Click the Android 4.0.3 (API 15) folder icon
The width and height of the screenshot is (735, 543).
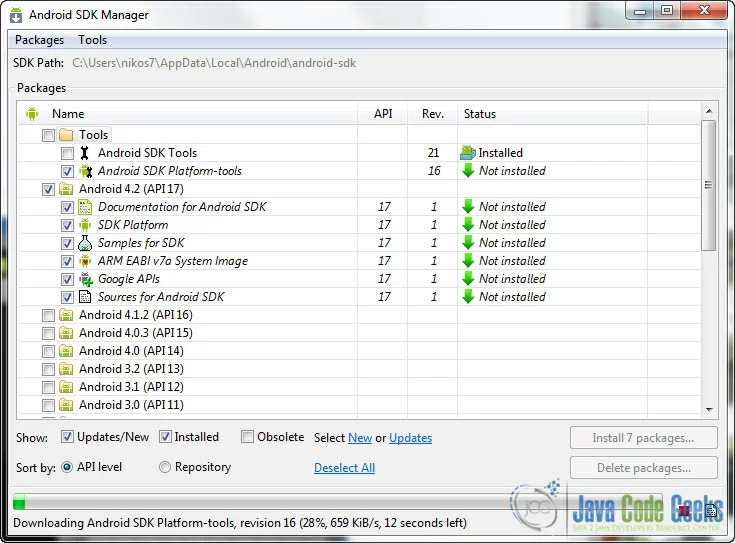coord(66,333)
